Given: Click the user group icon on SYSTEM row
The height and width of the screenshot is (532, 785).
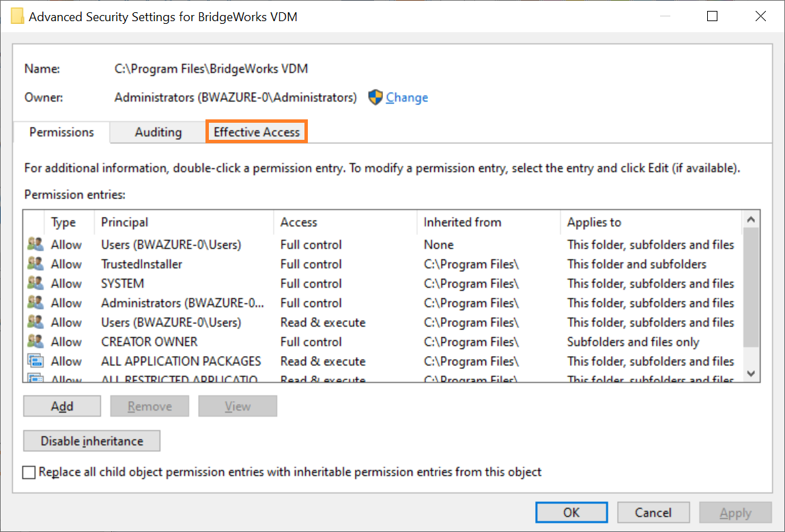Looking at the screenshot, I should [35, 283].
